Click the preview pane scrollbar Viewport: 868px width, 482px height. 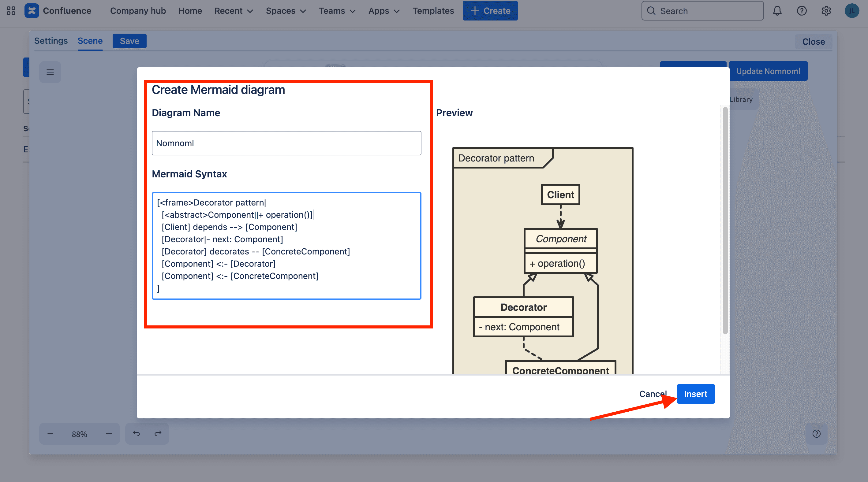coord(725,221)
